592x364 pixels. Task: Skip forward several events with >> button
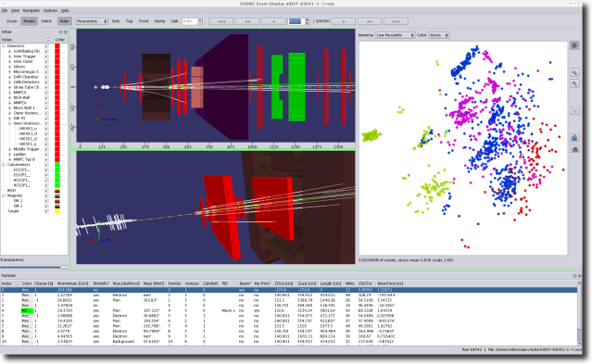pyautogui.click(x=370, y=21)
